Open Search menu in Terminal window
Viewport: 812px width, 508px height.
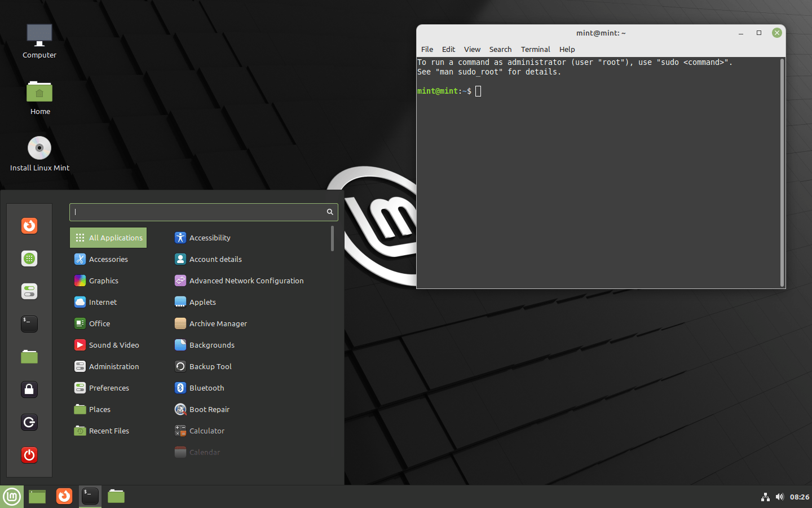500,49
